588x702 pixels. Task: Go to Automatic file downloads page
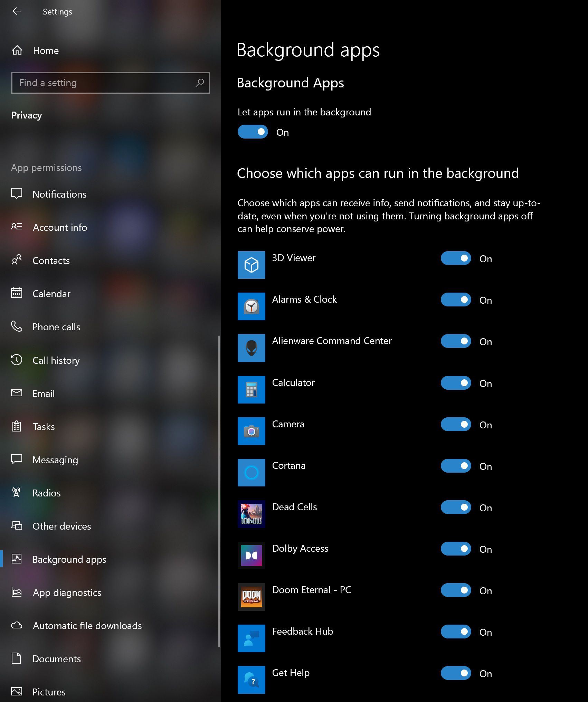point(87,626)
